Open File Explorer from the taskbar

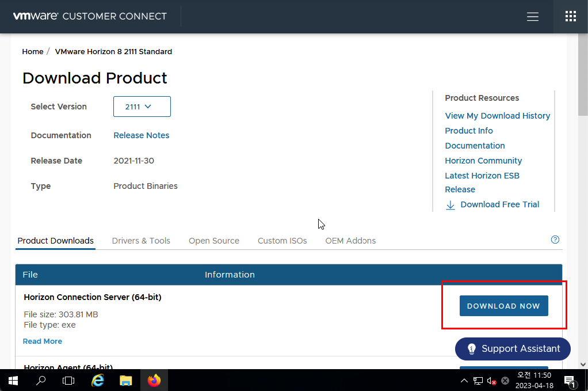point(125,381)
